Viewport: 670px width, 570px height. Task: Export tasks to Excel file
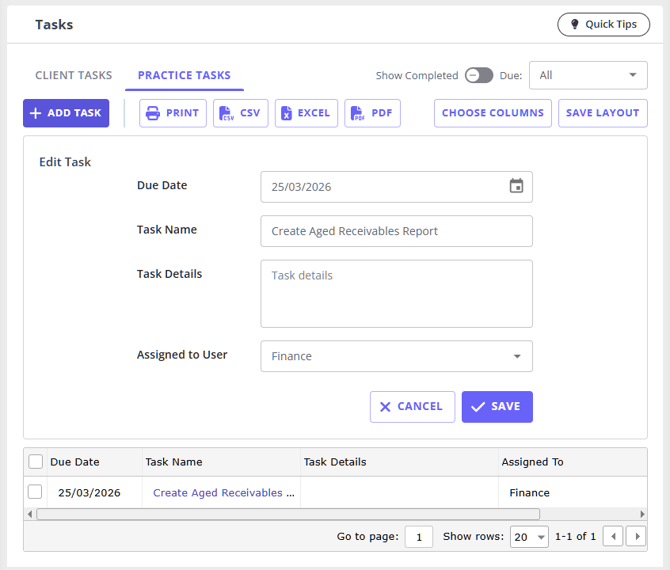pos(306,113)
